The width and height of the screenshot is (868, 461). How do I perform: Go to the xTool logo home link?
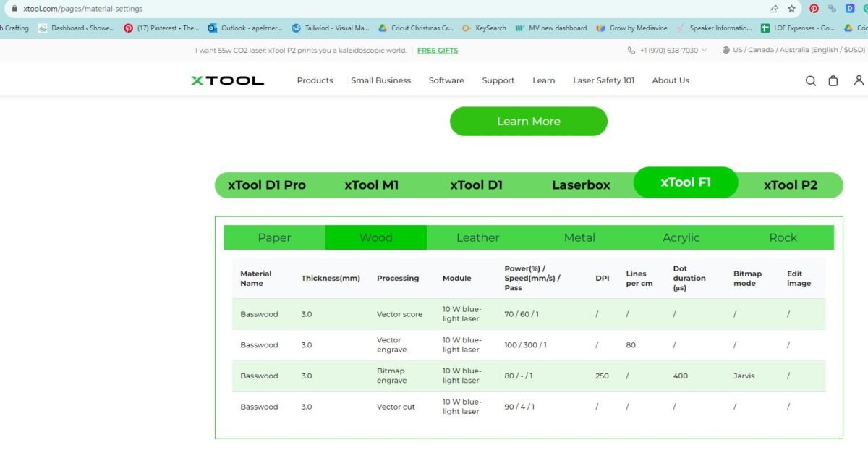tap(228, 80)
